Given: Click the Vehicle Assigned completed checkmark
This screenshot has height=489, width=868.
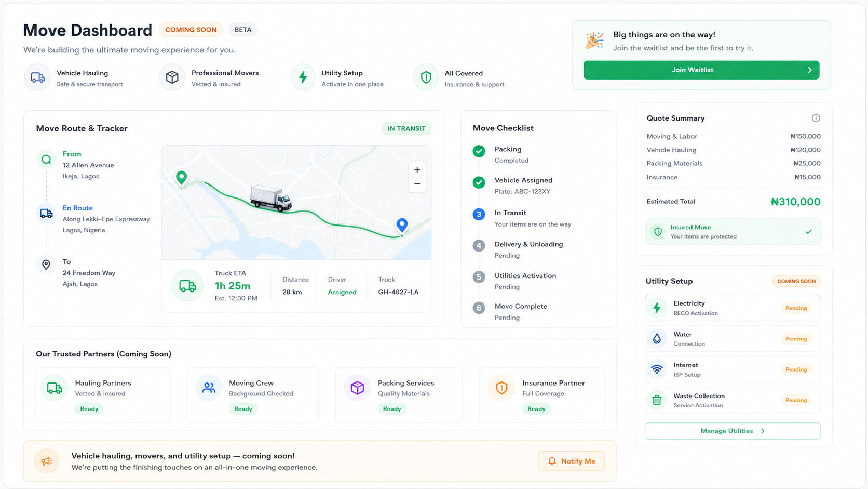Looking at the screenshot, I should tap(479, 182).
